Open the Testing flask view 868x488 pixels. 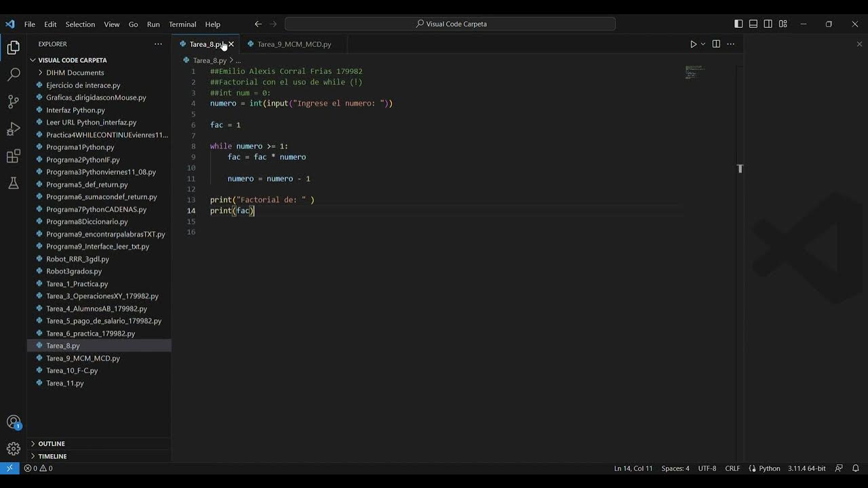click(13, 183)
